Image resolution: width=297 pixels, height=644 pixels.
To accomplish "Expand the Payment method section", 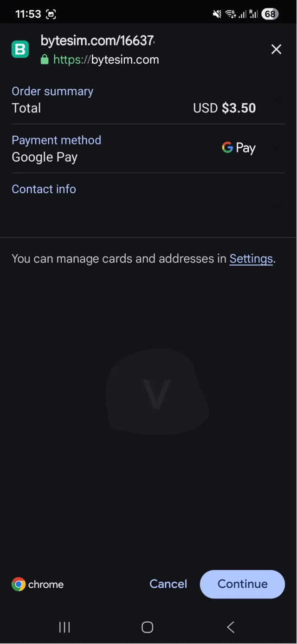I will [277, 148].
